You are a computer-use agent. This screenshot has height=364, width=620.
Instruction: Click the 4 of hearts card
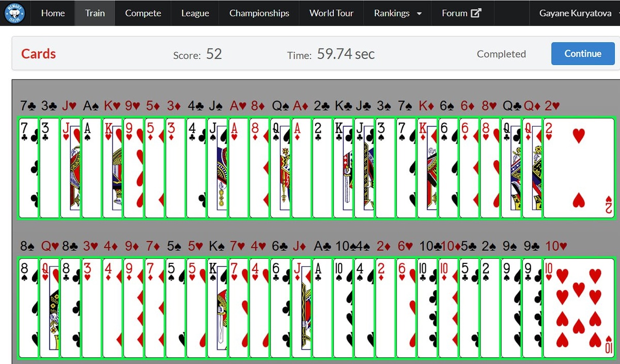pos(259,308)
